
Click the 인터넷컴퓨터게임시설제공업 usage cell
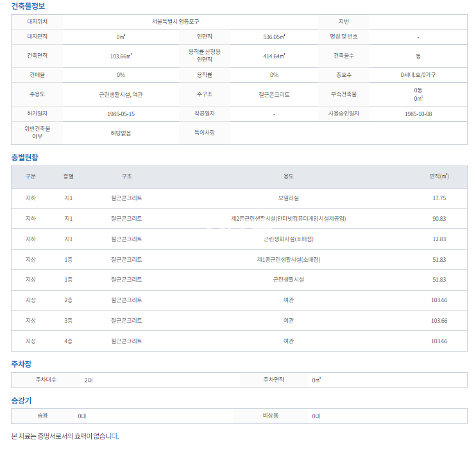pyautogui.click(x=289, y=219)
